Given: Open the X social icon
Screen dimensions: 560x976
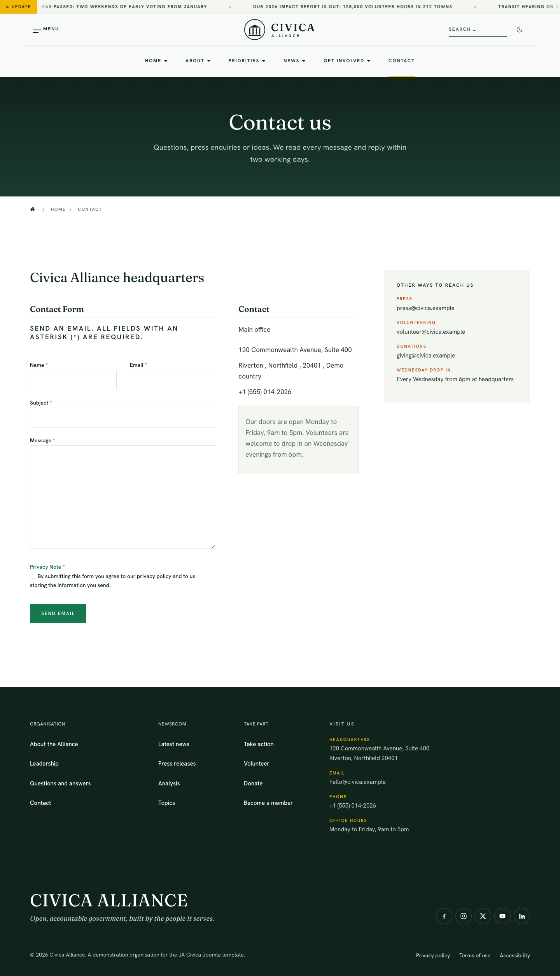Looking at the screenshot, I should (x=483, y=916).
